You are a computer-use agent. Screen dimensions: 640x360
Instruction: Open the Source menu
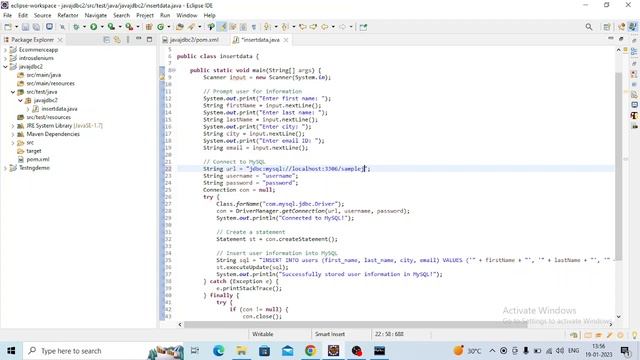42,15
